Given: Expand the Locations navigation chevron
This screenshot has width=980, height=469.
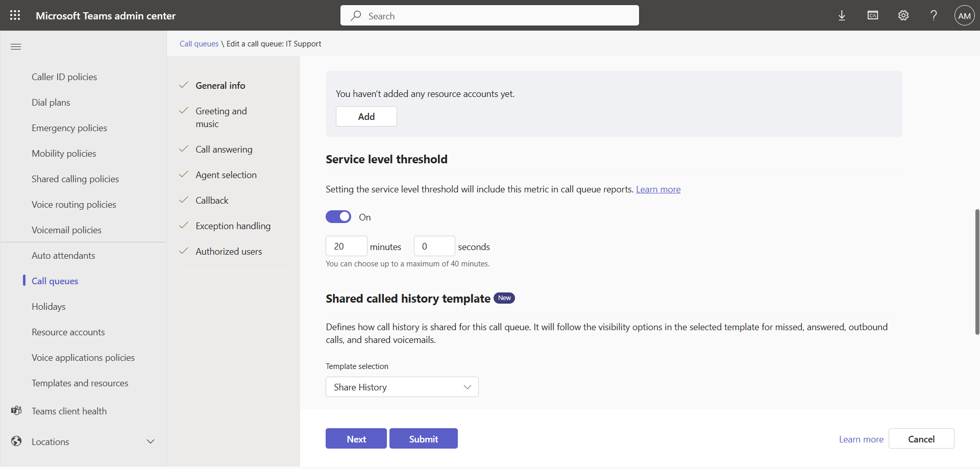Looking at the screenshot, I should point(151,441).
